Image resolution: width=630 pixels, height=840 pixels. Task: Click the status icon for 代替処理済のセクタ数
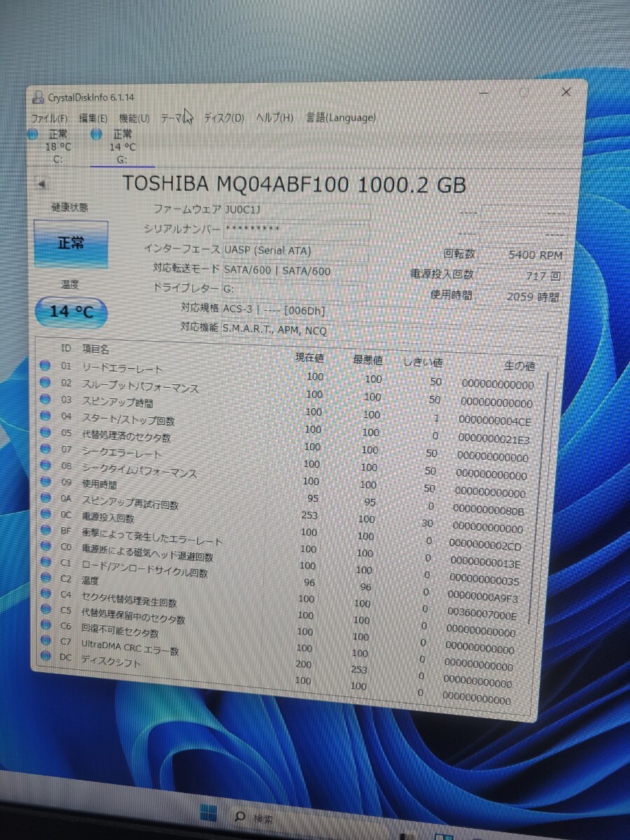point(46,433)
